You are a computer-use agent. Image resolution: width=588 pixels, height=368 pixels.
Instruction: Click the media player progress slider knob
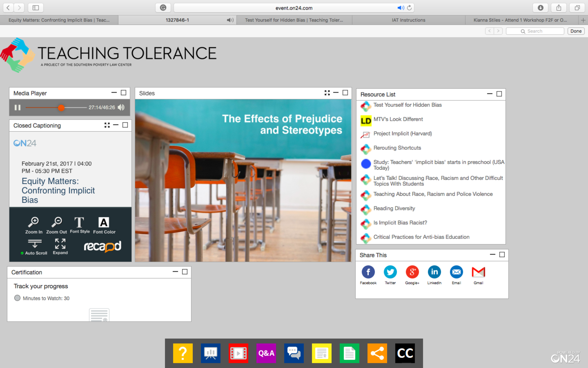point(61,108)
